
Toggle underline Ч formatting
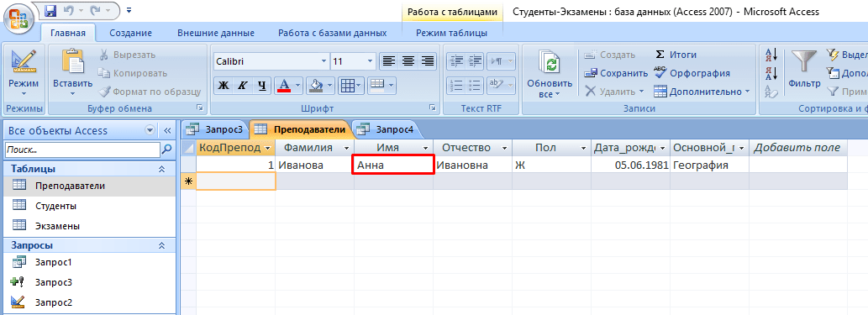click(x=262, y=85)
